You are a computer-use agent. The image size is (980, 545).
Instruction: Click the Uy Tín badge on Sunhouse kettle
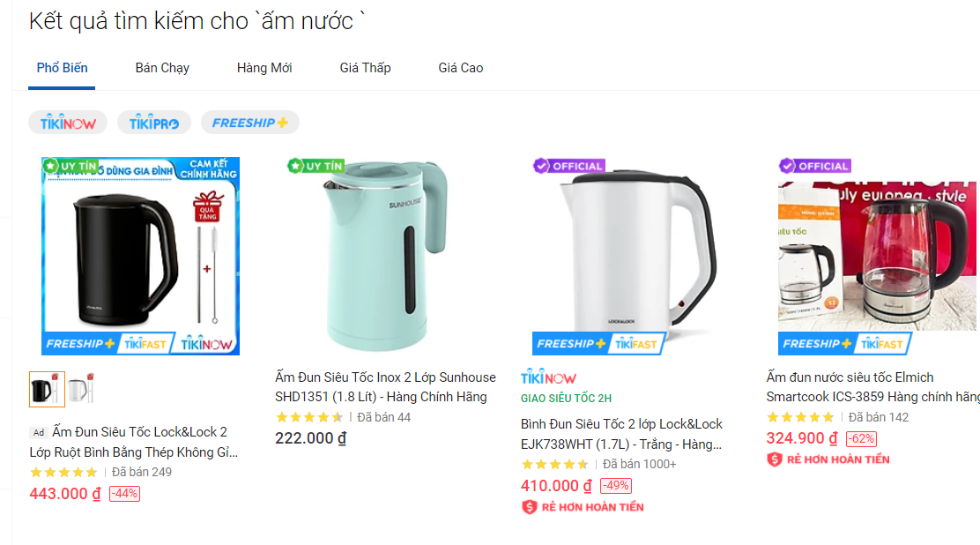316,166
